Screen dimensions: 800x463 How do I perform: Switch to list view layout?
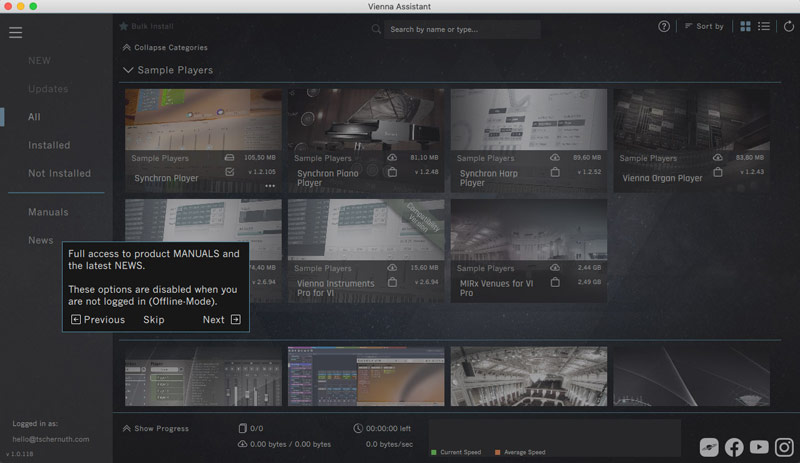(764, 27)
